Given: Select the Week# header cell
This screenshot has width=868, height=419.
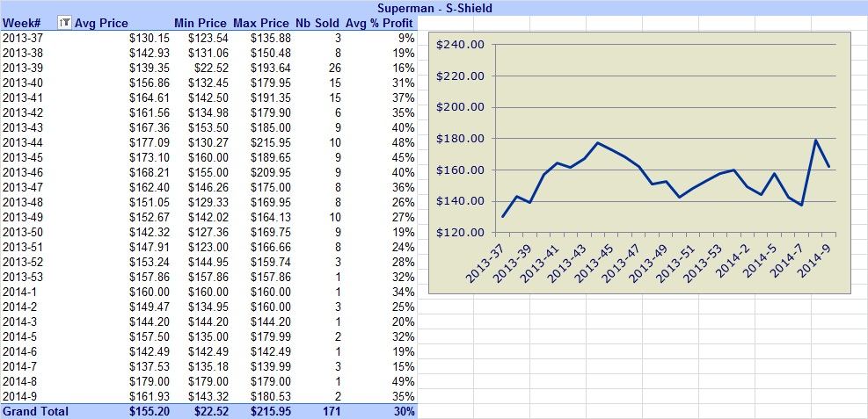Looking at the screenshot, I should pyautogui.click(x=22, y=23).
